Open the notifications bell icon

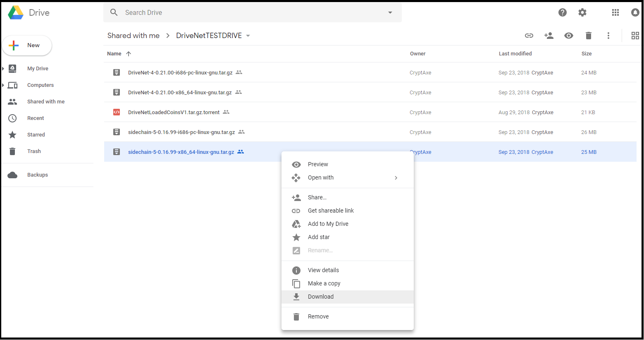pos(635,12)
